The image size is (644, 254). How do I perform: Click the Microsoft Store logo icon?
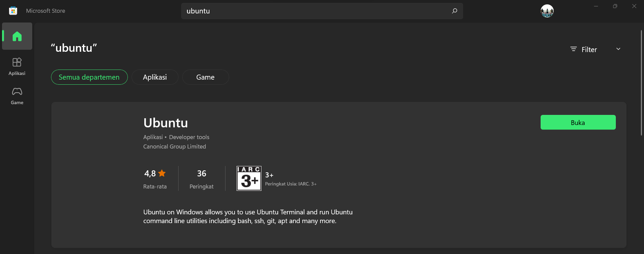pos(13,11)
